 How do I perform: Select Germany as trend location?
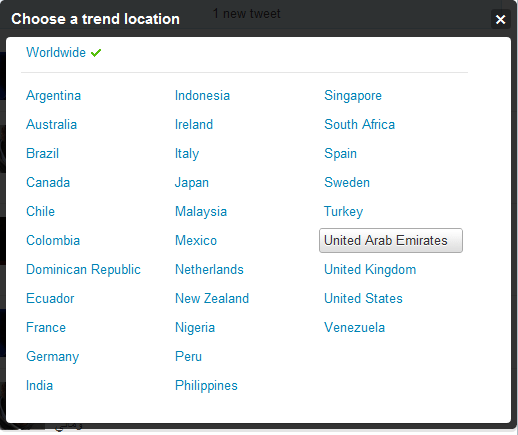tap(53, 356)
